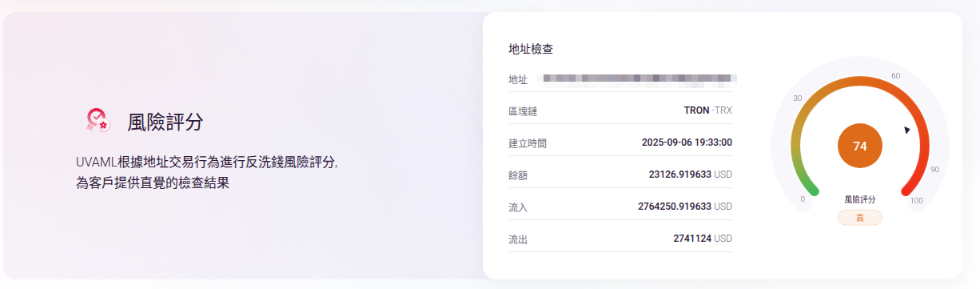The height and width of the screenshot is (289, 980).
Task: Click the 流出 outflow amount 2741124
Action: (x=703, y=238)
